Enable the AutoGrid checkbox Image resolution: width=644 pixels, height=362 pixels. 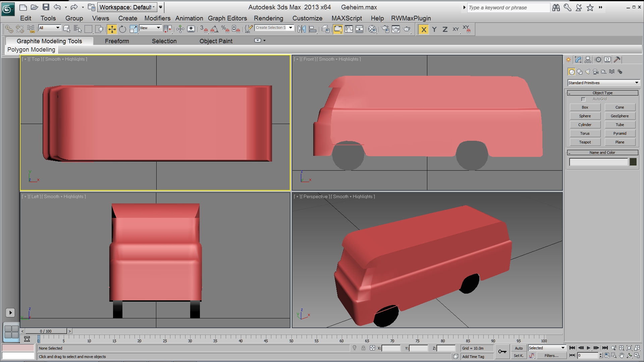point(583,99)
